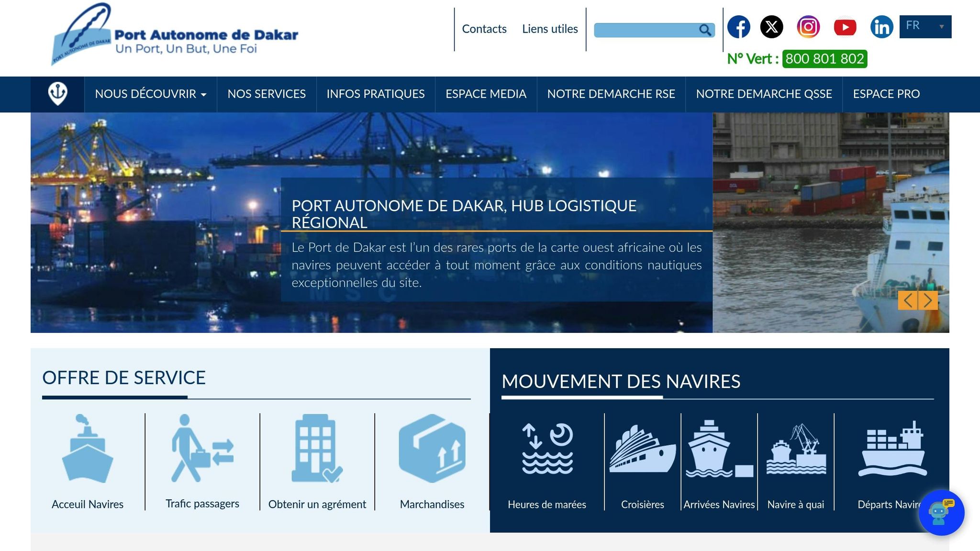Open the YouTube channel icon
Screen dimensions: 980x551
pos(845,27)
